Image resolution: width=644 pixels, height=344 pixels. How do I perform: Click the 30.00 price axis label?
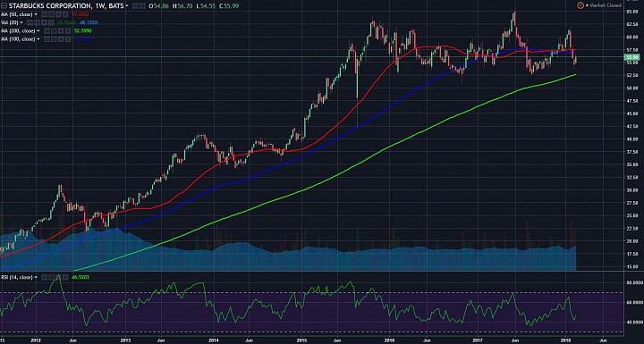tap(632, 190)
